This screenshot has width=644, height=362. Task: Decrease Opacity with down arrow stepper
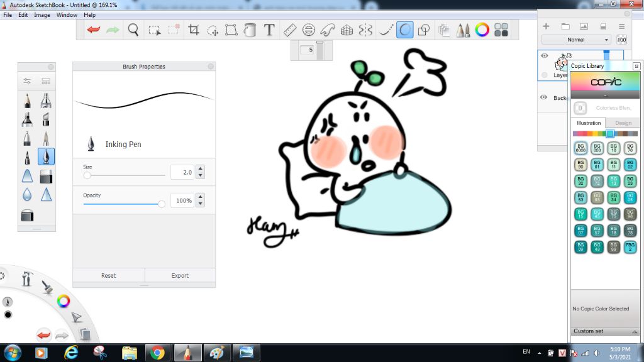click(201, 204)
